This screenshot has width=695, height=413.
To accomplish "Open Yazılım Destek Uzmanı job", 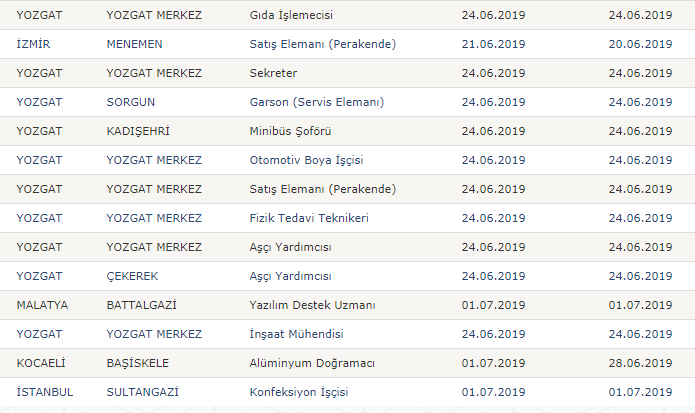I will click(312, 305).
